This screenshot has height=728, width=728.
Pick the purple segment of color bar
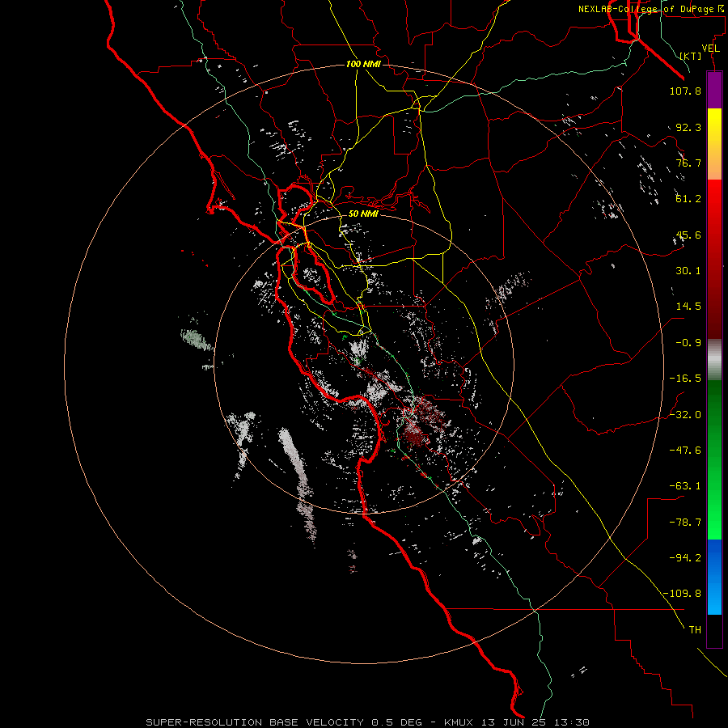click(x=714, y=91)
